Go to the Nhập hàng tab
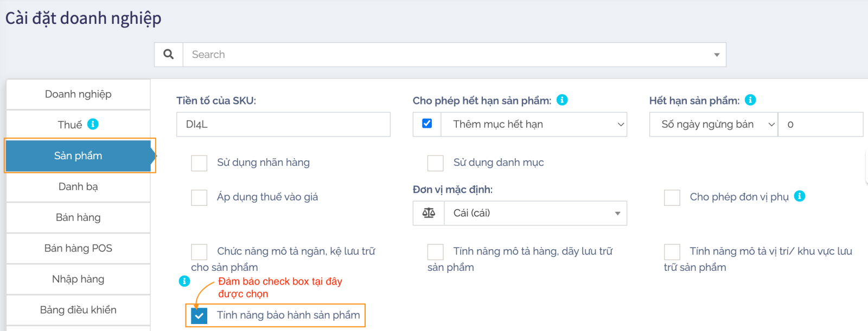This screenshot has height=331, width=868. [78, 279]
